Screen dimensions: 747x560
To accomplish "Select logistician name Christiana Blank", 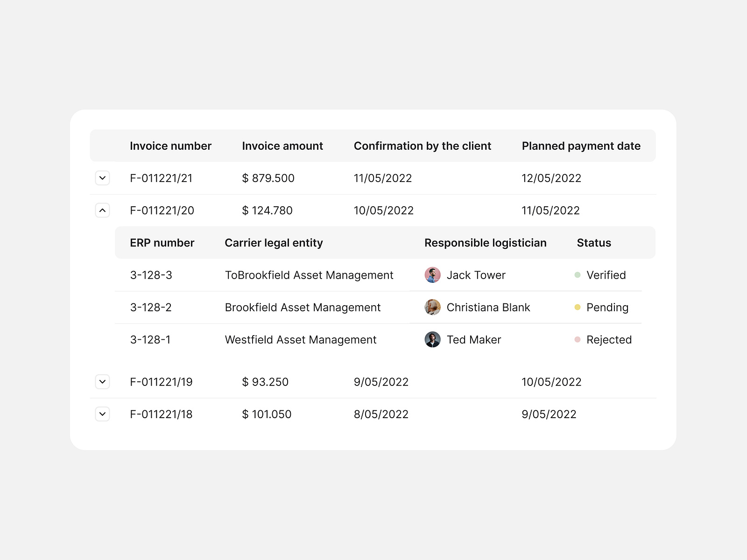I will click(488, 308).
